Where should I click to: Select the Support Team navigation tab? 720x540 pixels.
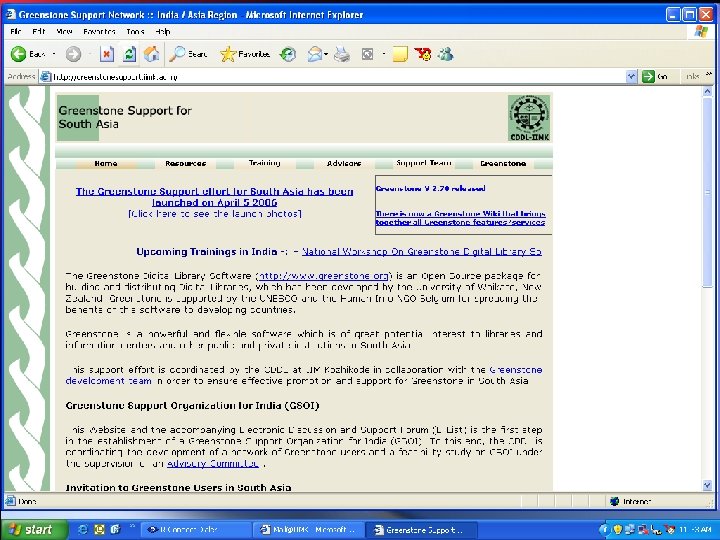423,163
